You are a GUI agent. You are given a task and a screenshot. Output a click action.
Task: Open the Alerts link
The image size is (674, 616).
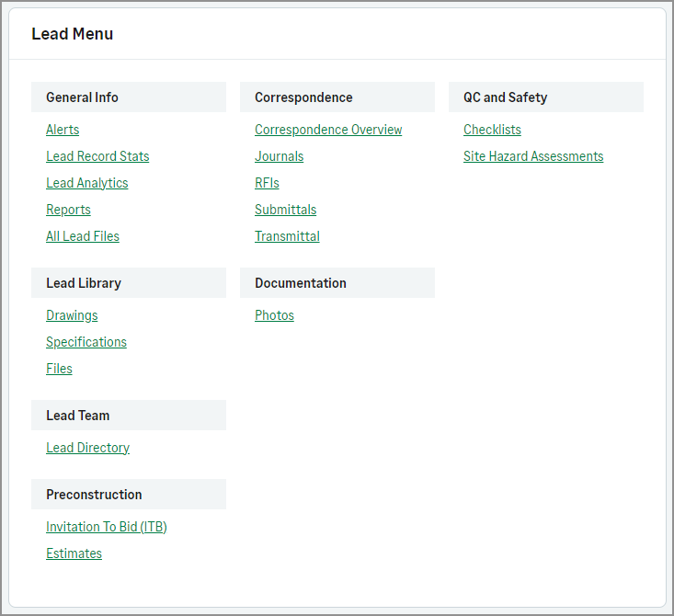click(63, 130)
